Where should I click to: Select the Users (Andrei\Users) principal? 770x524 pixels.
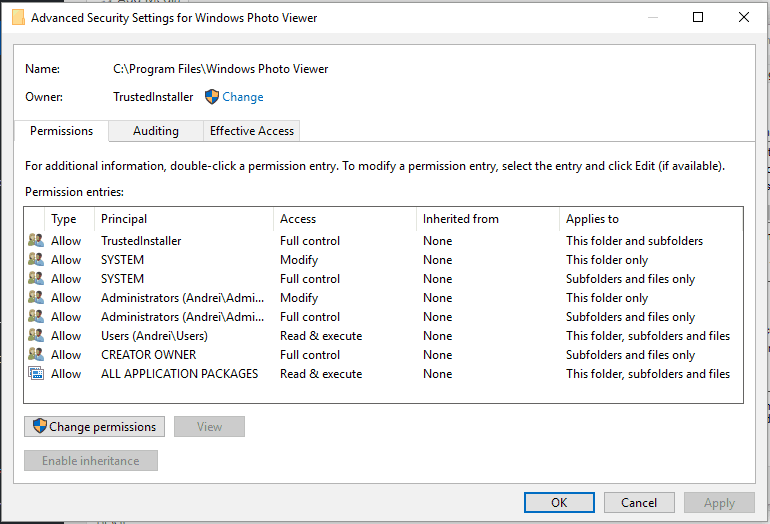pos(154,336)
